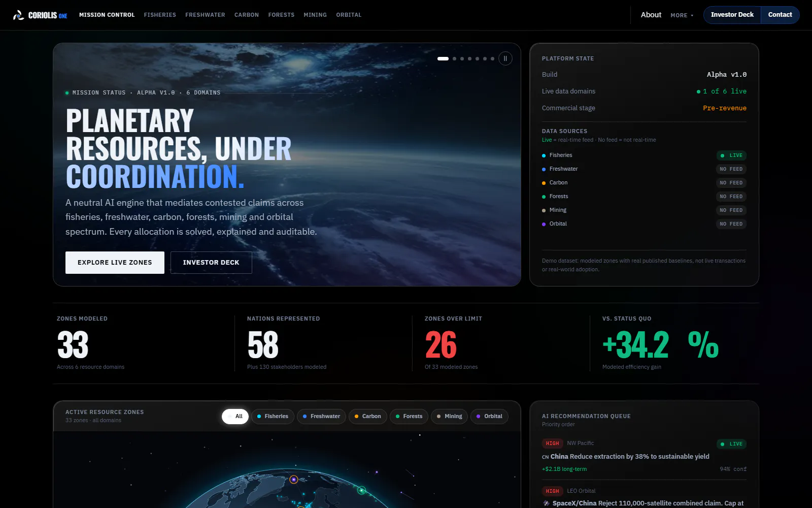The height and width of the screenshot is (508, 812).
Task: Click the Nations Represented figure "58"
Action: pyautogui.click(x=263, y=345)
